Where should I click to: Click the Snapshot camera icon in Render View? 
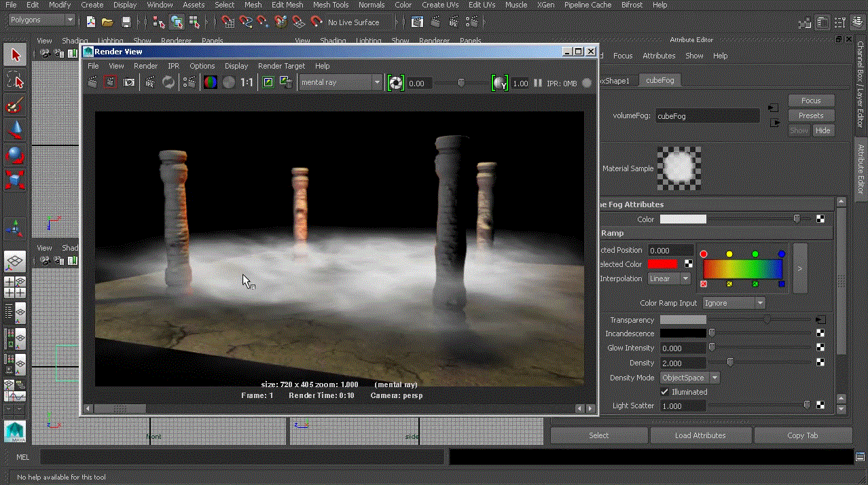click(x=128, y=83)
